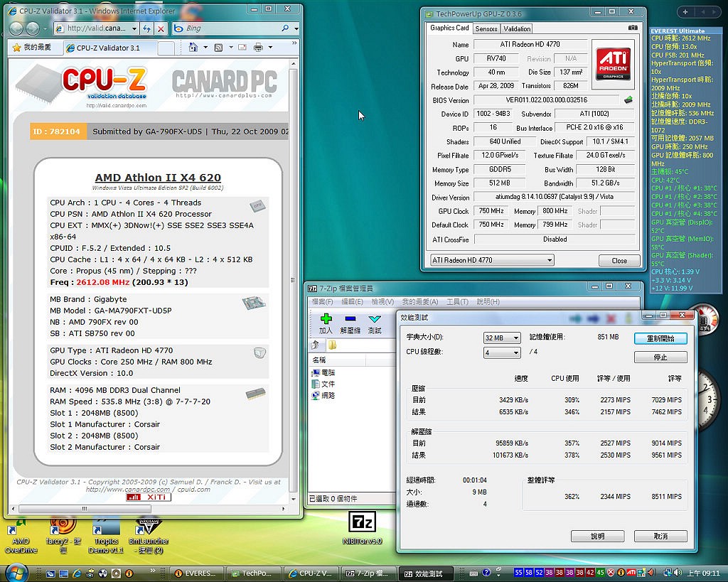The image size is (728, 582).
Task: Click the Home icon in IE toolbar
Action: [193, 48]
